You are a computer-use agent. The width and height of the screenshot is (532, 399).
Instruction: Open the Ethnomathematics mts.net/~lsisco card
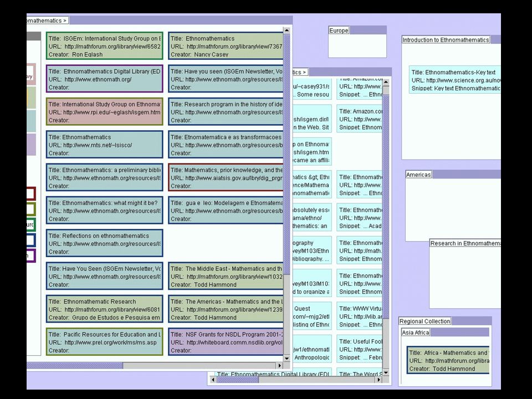tap(105, 145)
